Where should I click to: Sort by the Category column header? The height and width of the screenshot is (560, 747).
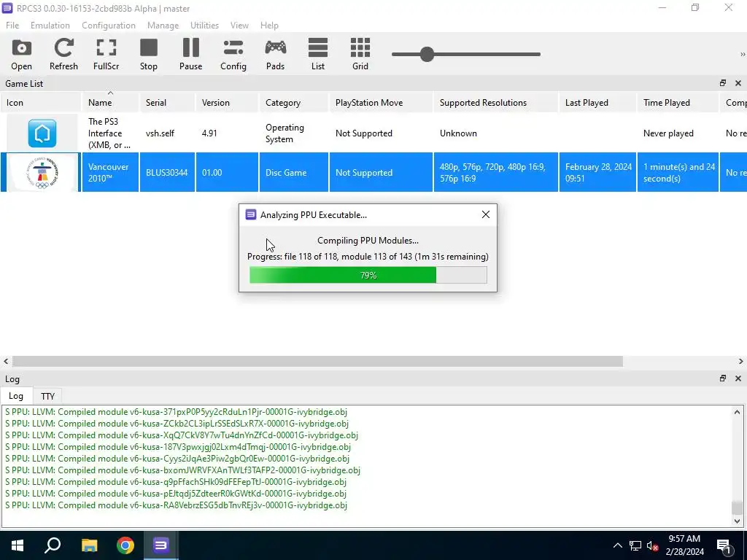pos(293,102)
